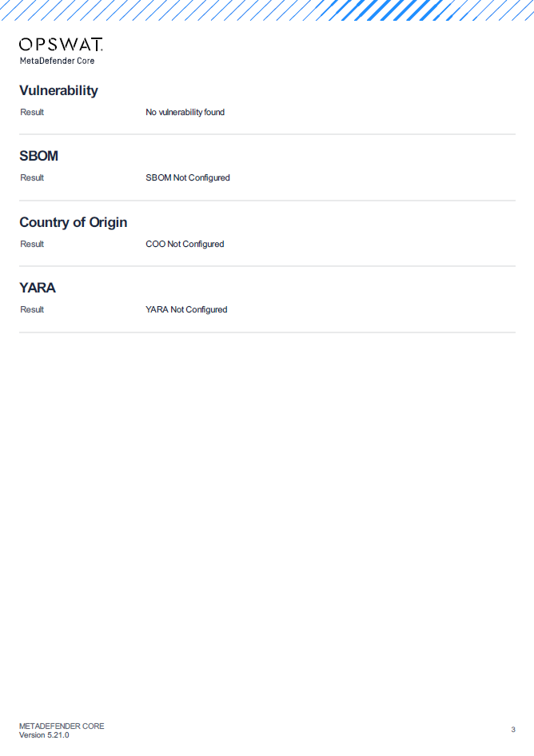Screen dimensions: 534x756
Task: Click the Country of Origin heading
Action: 74,222
